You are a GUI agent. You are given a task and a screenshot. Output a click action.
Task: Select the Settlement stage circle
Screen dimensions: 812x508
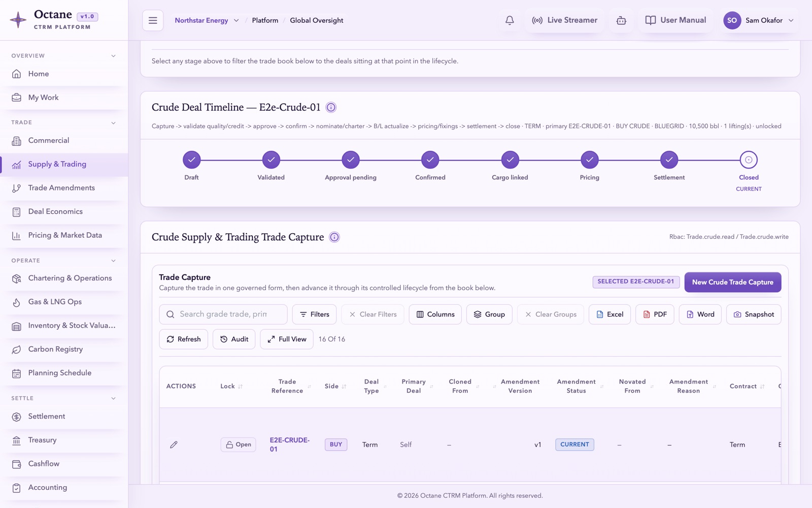669,160
